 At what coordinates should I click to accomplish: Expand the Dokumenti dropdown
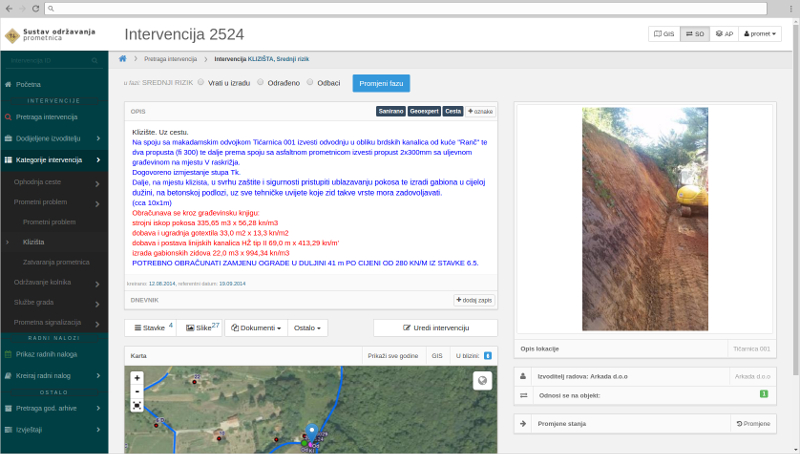click(x=256, y=327)
